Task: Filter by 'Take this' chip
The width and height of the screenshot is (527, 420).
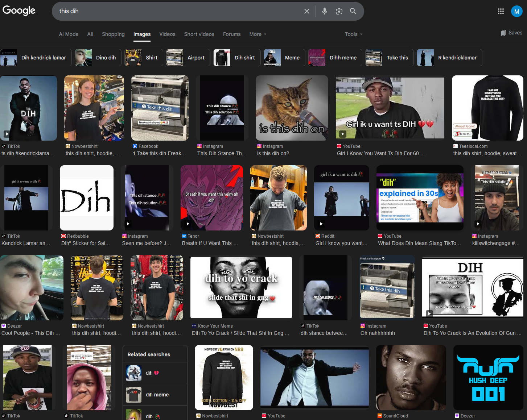Action: point(390,58)
